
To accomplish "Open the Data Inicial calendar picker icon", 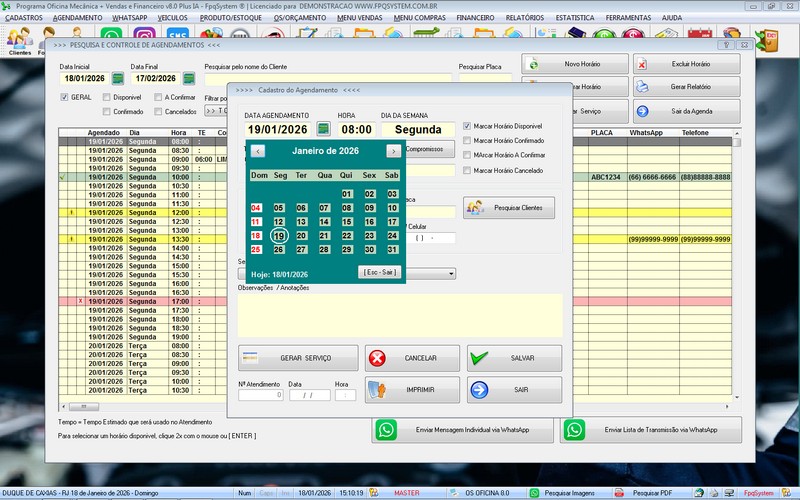I will click(x=118, y=78).
